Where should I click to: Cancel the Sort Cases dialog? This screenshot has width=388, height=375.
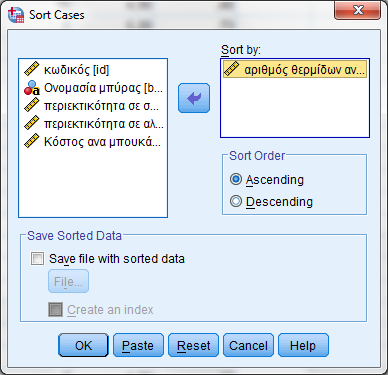[x=248, y=345]
